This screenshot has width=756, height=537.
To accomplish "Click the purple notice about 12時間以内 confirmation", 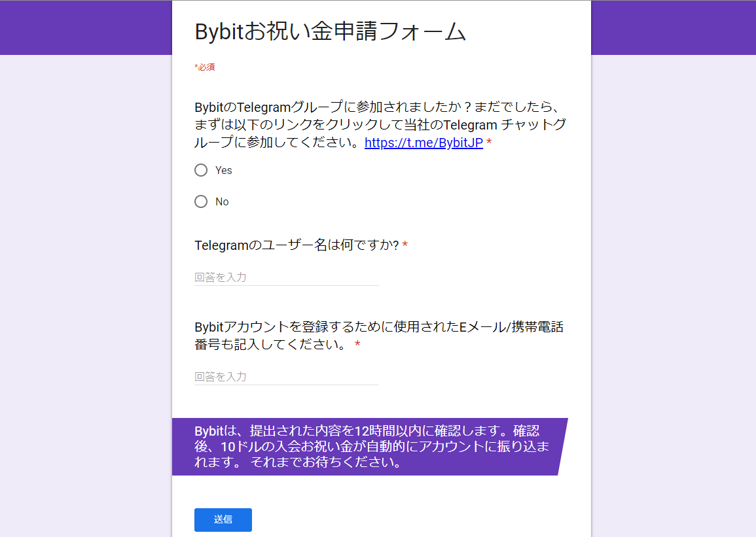I will coord(370,447).
